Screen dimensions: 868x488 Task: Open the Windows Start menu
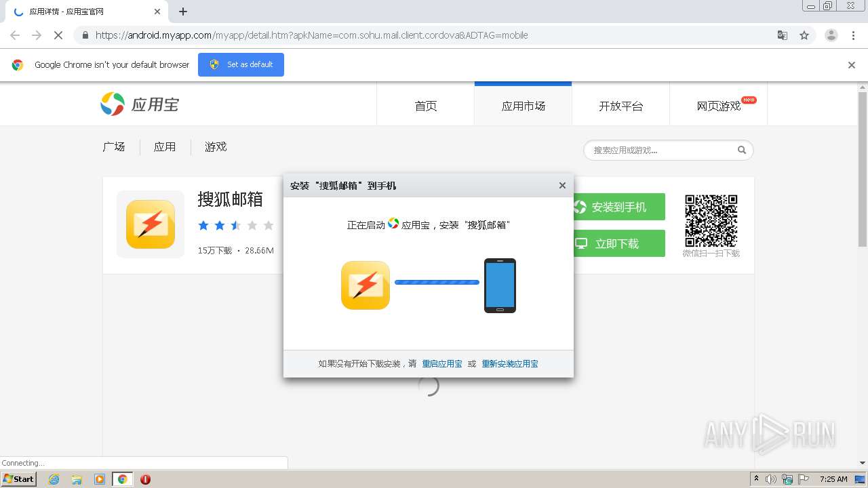[19, 479]
